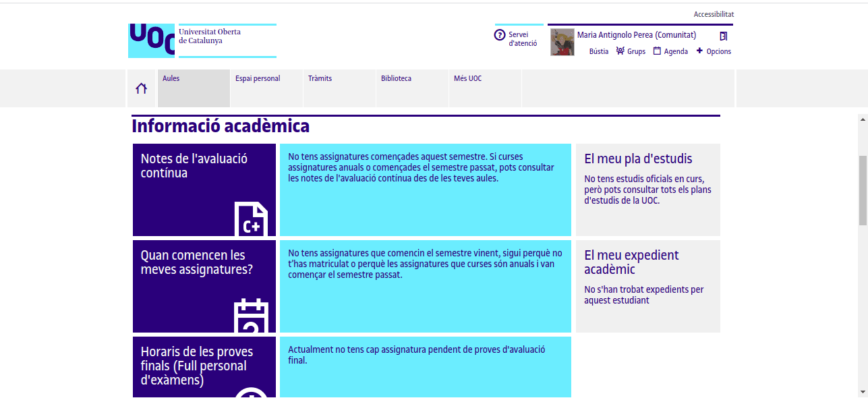Expand the Tràmits menu
868x398 pixels.
point(320,78)
